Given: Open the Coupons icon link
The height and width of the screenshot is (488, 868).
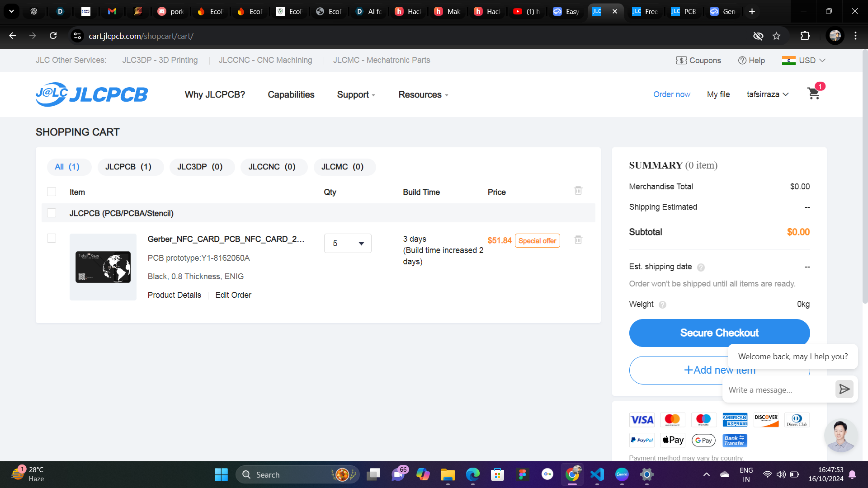Looking at the screenshot, I should click(698, 60).
